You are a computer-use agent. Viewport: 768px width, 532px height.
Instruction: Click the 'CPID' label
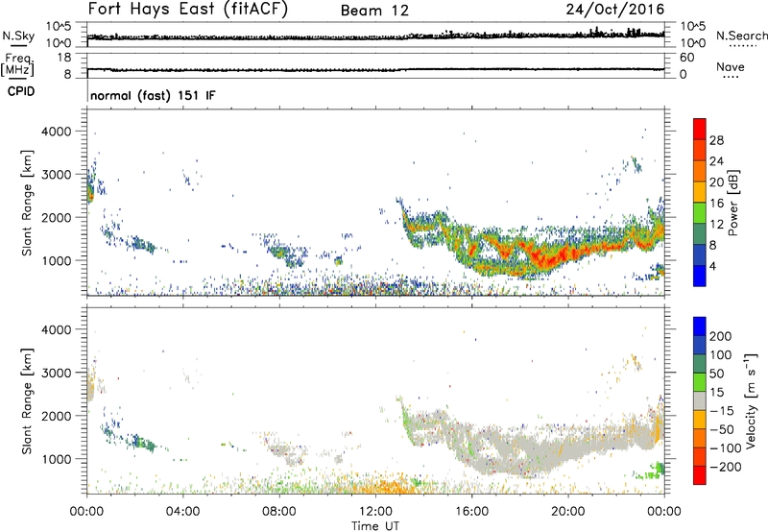(x=21, y=91)
